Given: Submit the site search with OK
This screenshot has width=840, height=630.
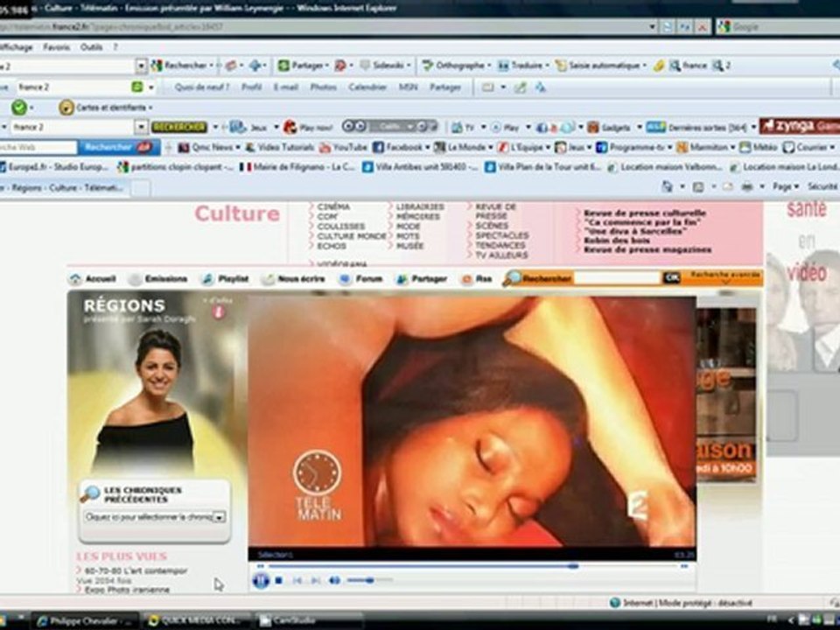Looking at the screenshot, I should [671, 278].
